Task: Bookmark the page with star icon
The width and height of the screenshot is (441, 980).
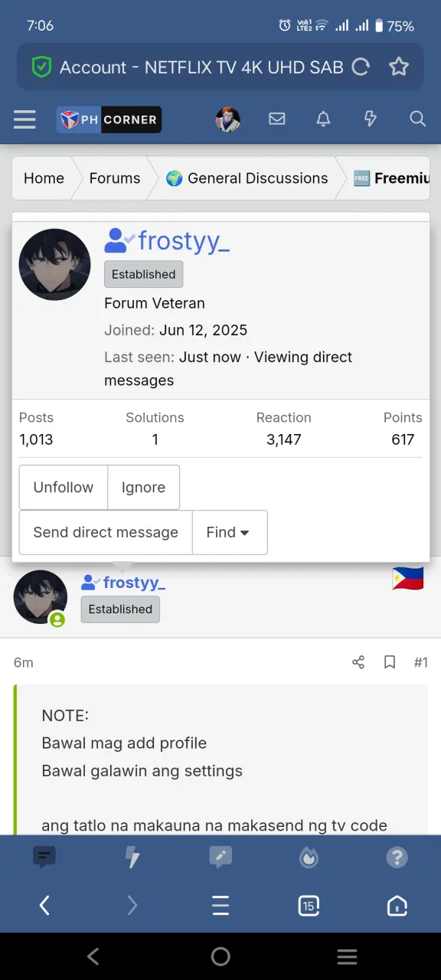Action: [x=399, y=67]
